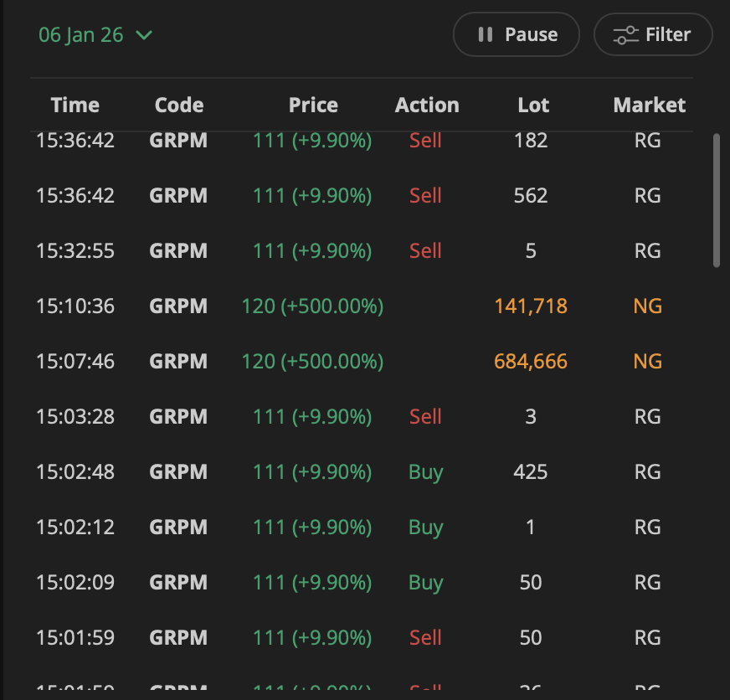Viewport: 730px width, 700px height.
Task: Open the Filter options
Action: 653,34
